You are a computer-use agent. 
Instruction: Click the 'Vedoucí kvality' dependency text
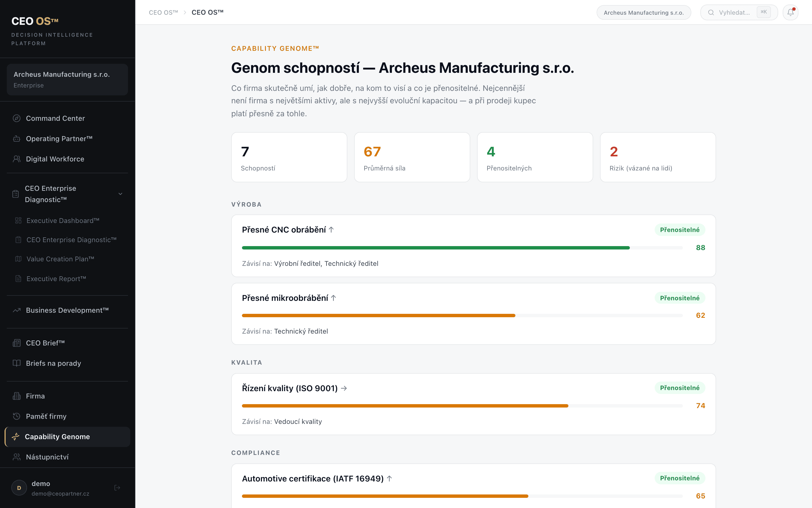tap(298, 422)
